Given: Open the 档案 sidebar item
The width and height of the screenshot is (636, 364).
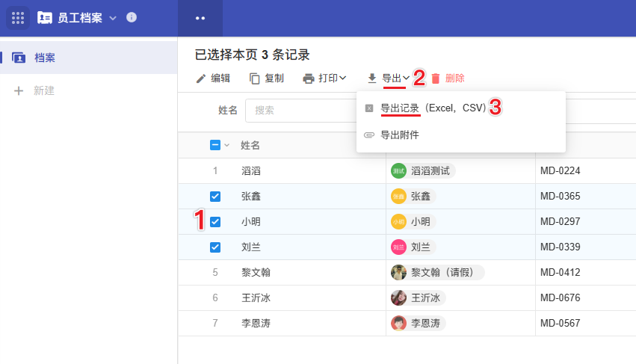Looking at the screenshot, I should 45,58.
